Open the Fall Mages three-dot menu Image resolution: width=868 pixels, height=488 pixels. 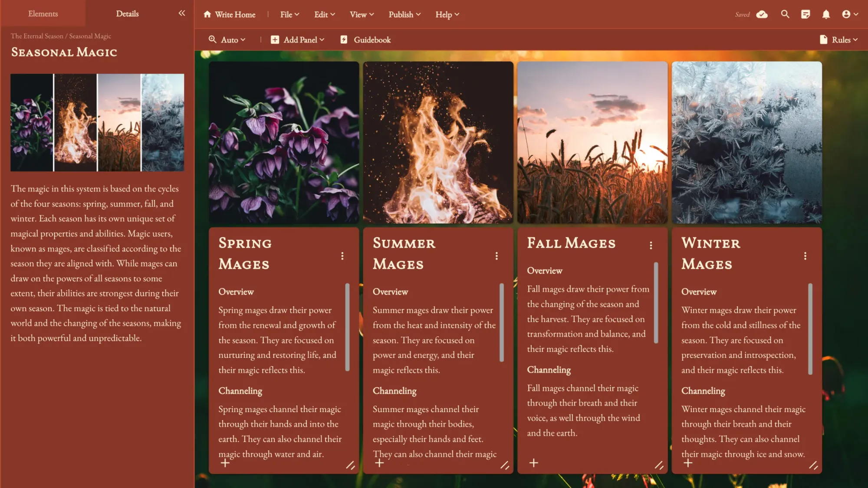651,245
